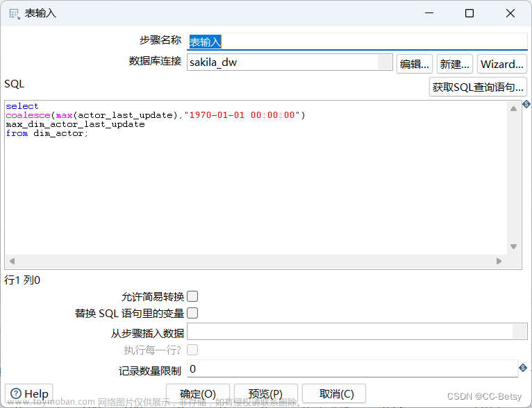The image size is (532, 408).
Task: Click SQL editor scroll right arrow
Action: (499, 262)
